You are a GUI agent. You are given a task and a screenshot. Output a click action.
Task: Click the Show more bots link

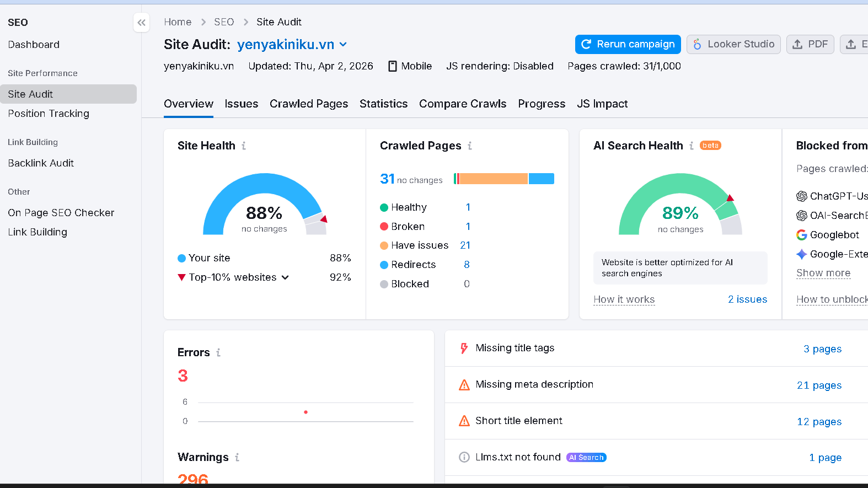point(823,273)
